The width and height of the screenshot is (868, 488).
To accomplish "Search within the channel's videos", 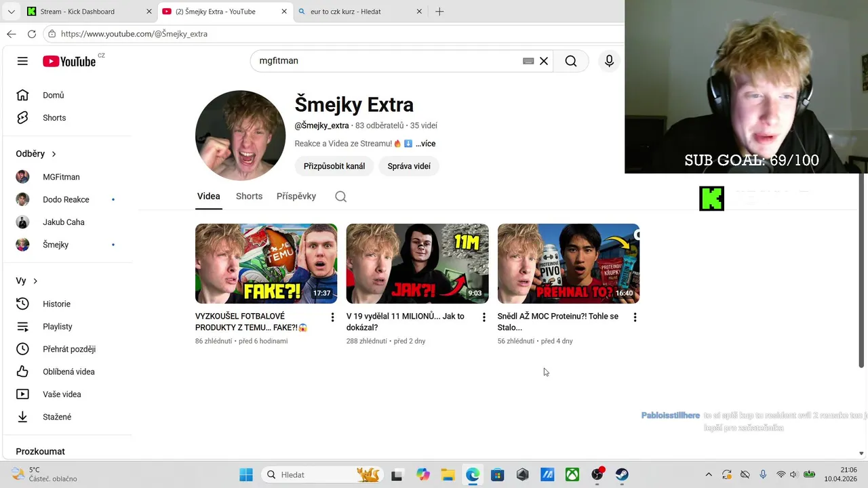I will [341, 197].
